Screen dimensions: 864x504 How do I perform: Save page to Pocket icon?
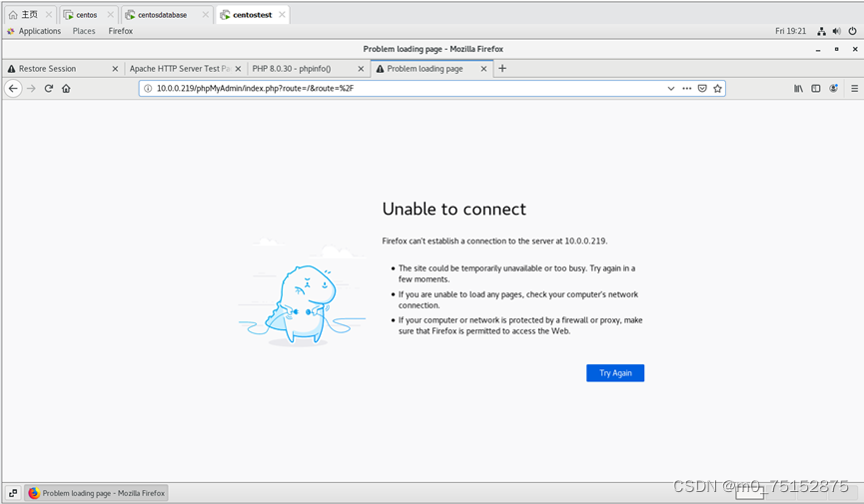(702, 88)
